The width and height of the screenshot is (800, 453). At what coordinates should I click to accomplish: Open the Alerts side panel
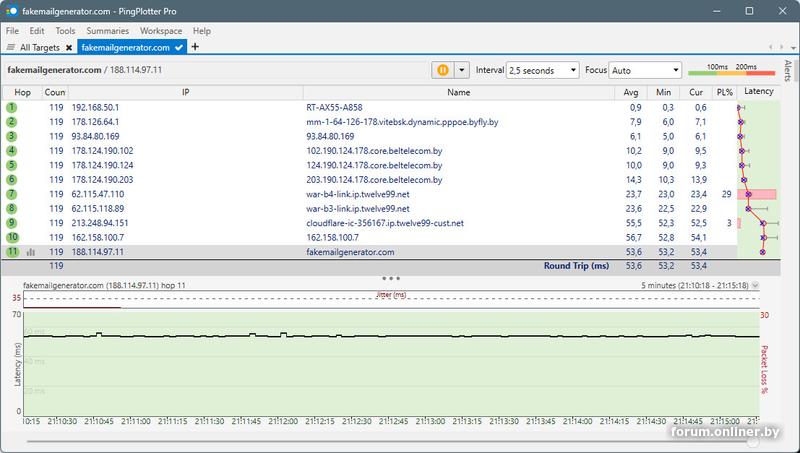788,70
